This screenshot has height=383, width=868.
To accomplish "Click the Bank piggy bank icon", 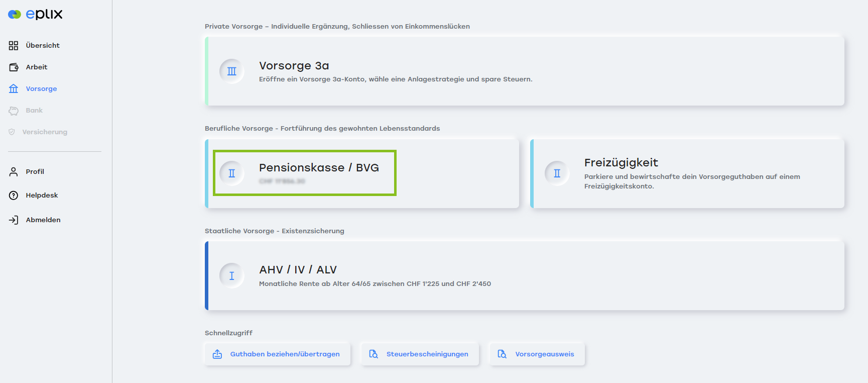I will click(x=14, y=111).
